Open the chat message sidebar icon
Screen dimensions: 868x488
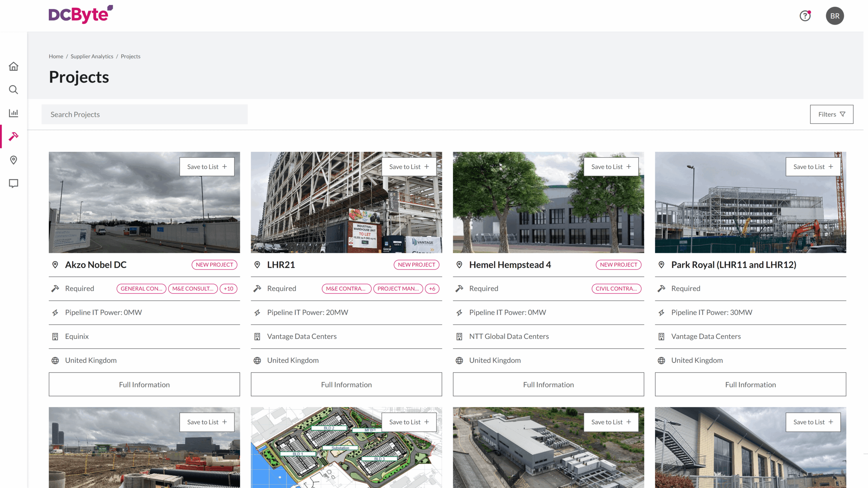click(14, 183)
